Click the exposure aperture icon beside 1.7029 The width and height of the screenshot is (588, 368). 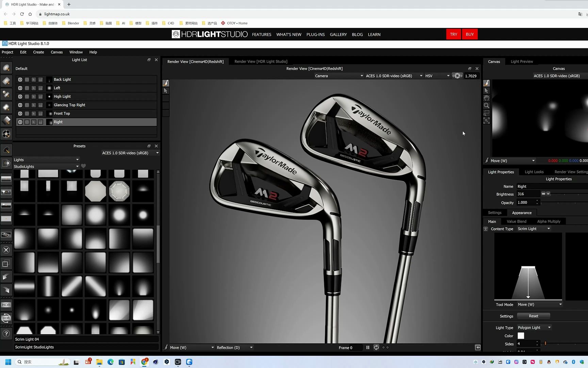pyautogui.click(x=457, y=76)
